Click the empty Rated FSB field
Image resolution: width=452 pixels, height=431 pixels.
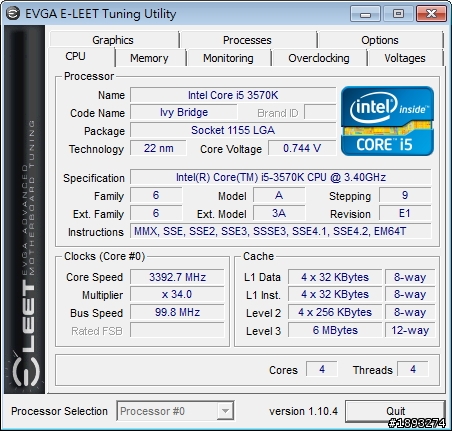(177, 330)
